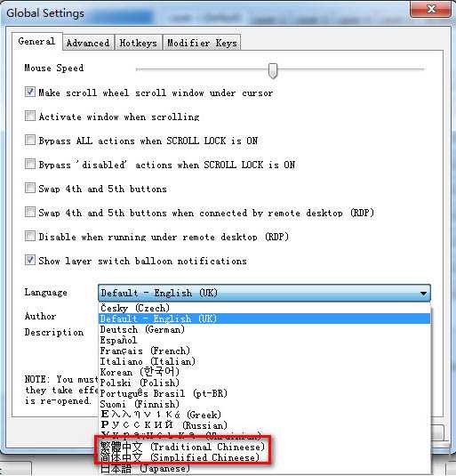Image resolution: width=456 pixels, height=476 pixels.
Task: Check Bypass ALL actions when SCROLL LOCK is ON
Action: (29, 140)
